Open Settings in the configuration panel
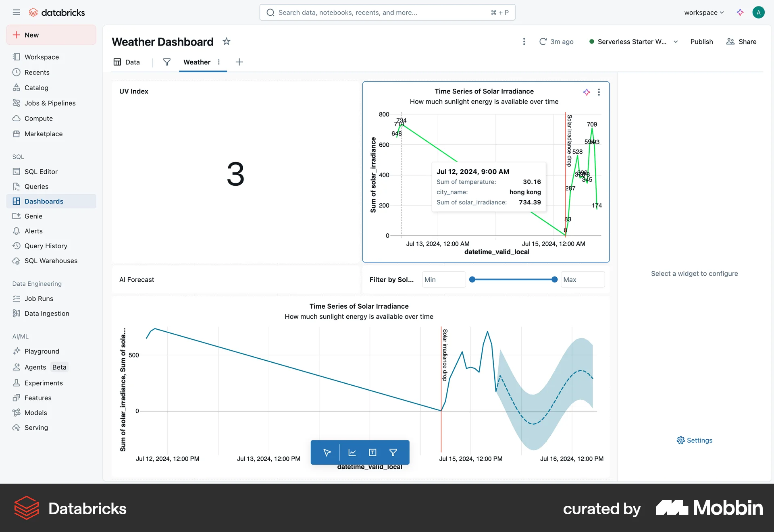The image size is (774, 532). tap(694, 440)
